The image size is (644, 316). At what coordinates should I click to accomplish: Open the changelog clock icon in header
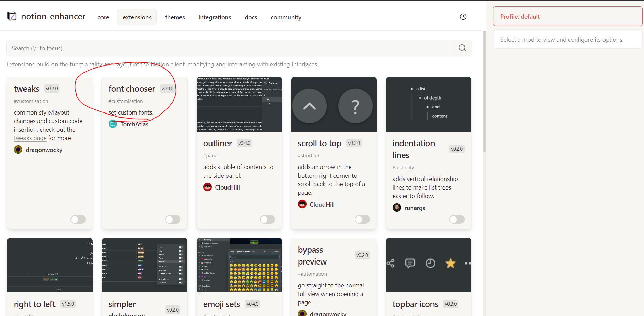click(x=463, y=17)
